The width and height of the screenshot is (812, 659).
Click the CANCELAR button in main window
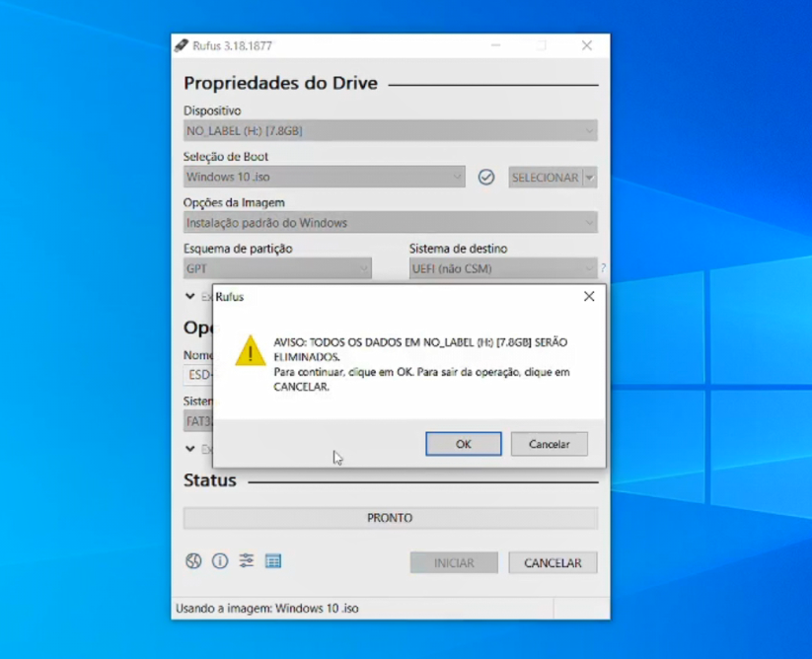[x=553, y=562]
